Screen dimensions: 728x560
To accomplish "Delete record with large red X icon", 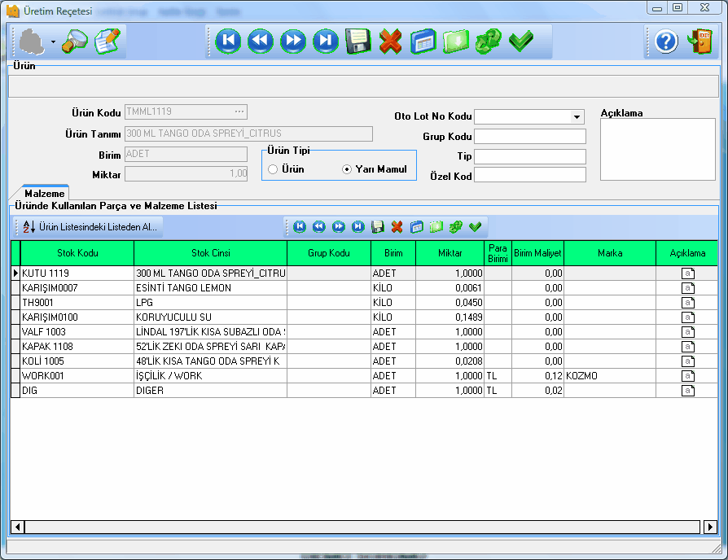I will point(390,41).
